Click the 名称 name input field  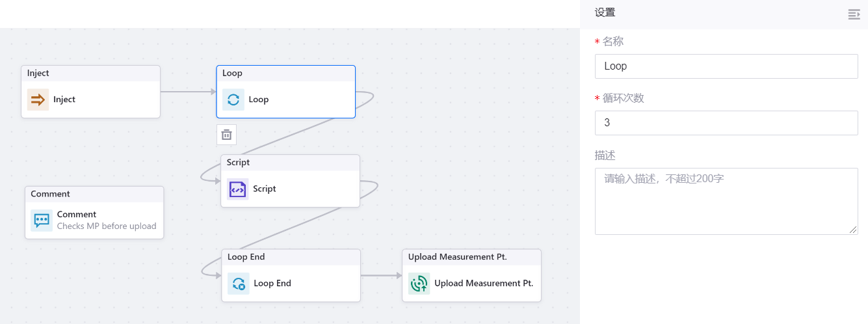pos(726,66)
